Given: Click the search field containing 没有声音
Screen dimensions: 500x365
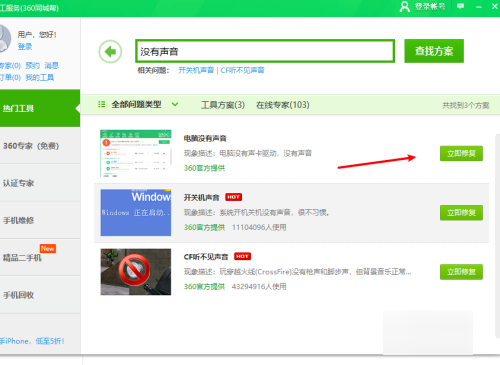Looking at the screenshot, I should (265, 51).
